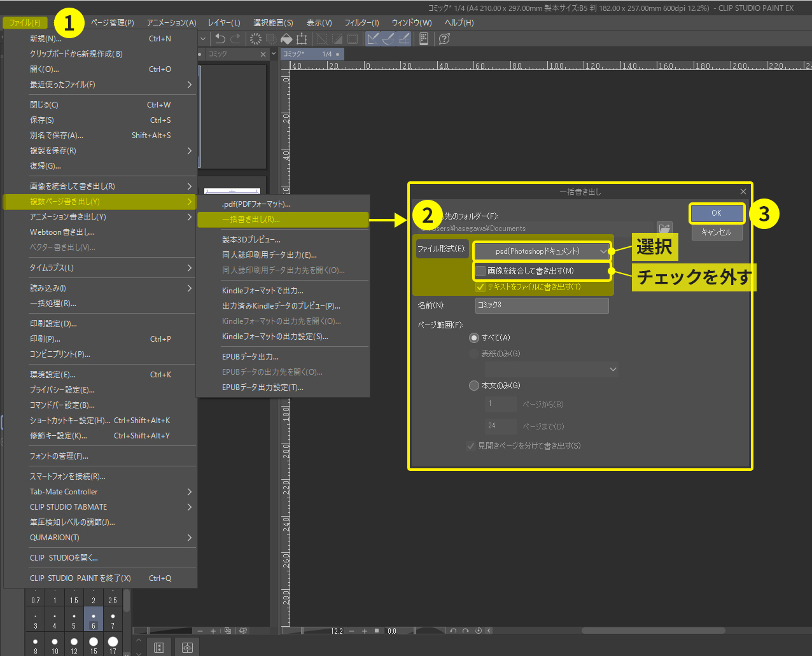
Task: Toggle テキストをファイルに書き出す checkbox
Action: pyautogui.click(x=481, y=287)
